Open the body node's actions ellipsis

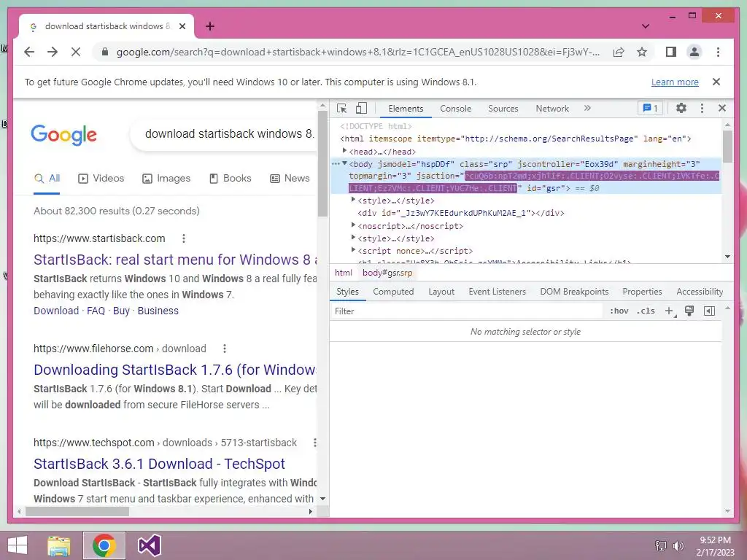point(336,164)
